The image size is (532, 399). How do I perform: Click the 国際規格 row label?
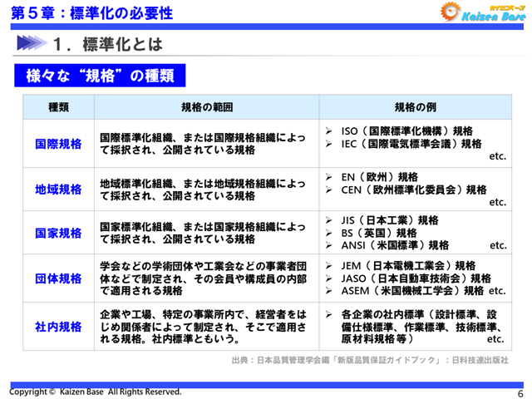(x=59, y=144)
